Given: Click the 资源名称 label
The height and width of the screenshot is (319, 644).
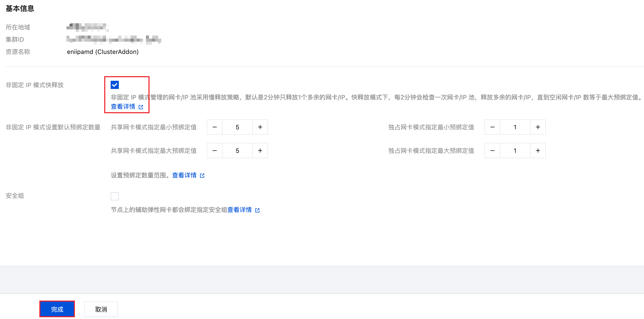Looking at the screenshot, I should [18, 52].
